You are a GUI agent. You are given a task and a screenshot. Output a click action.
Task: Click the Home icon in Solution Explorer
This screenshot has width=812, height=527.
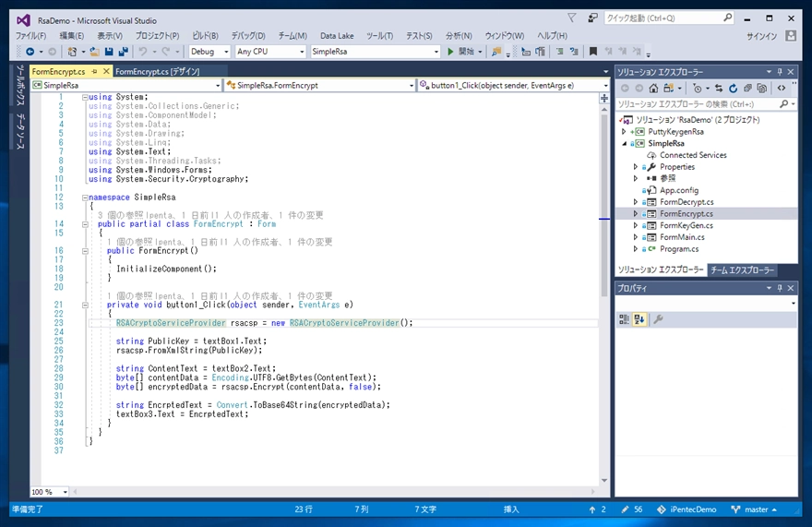click(x=653, y=88)
